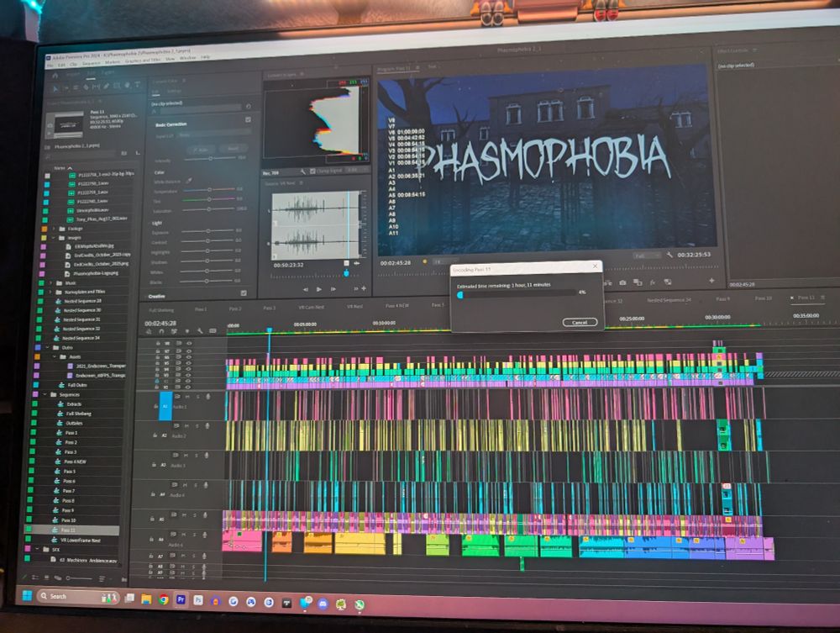Screen dimensions: 840x633
Task: Open the Markers menu
Action: (113, 62)
